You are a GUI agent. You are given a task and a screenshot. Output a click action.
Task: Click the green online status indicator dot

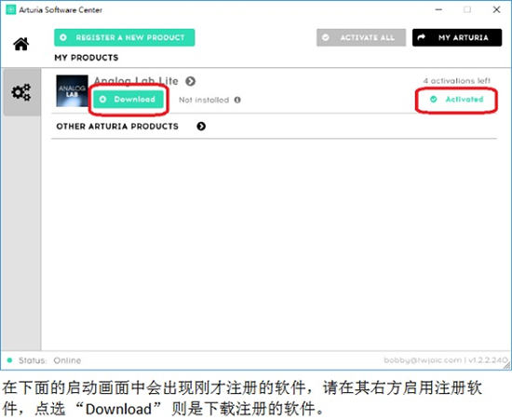(9, 360)
